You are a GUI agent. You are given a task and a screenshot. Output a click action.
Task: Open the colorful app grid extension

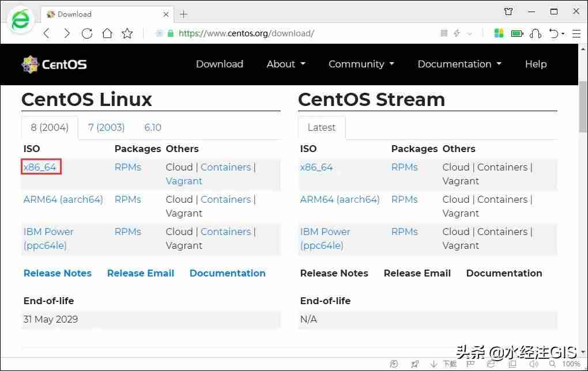(499, 33)
